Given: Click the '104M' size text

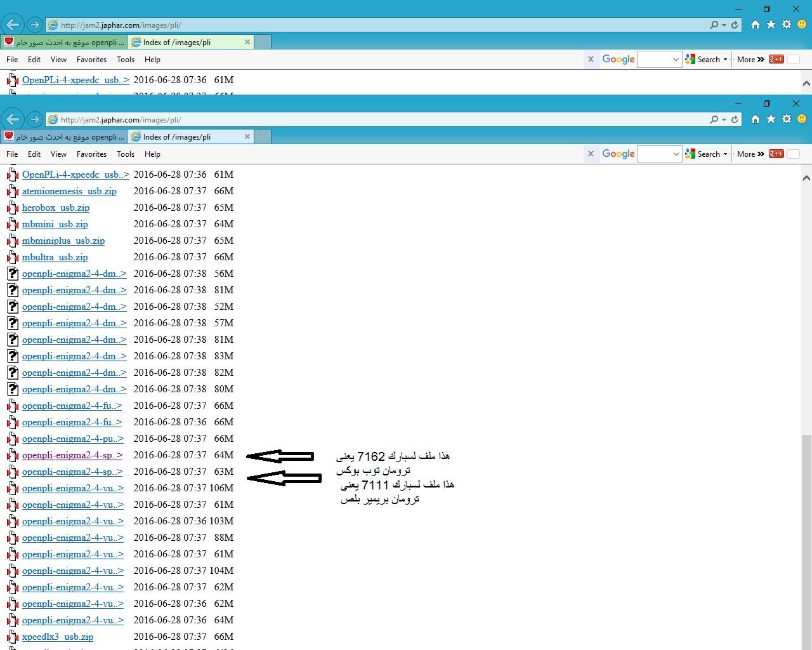Looking at the screenshot, I should pos(221,571).
